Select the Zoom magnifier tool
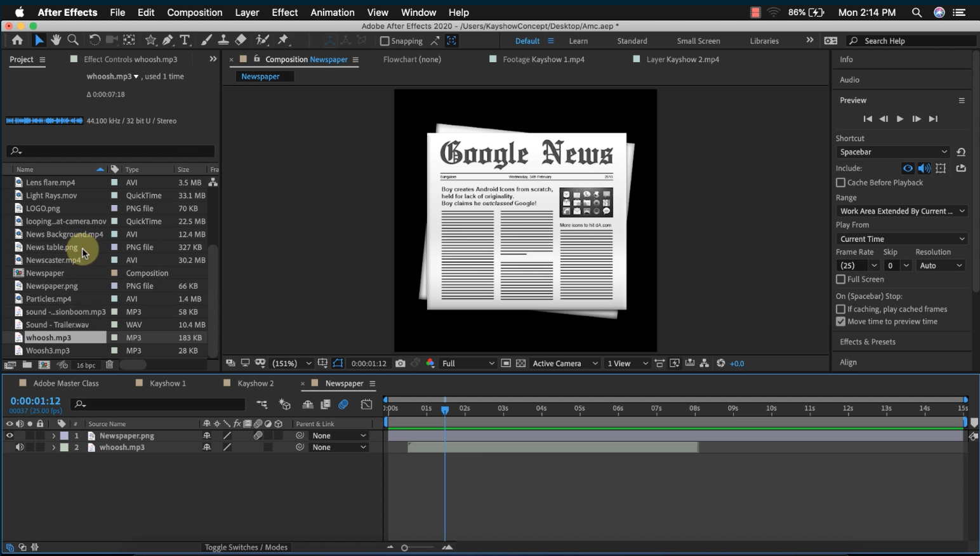This screenshot has height=556, width=980. 73,40
